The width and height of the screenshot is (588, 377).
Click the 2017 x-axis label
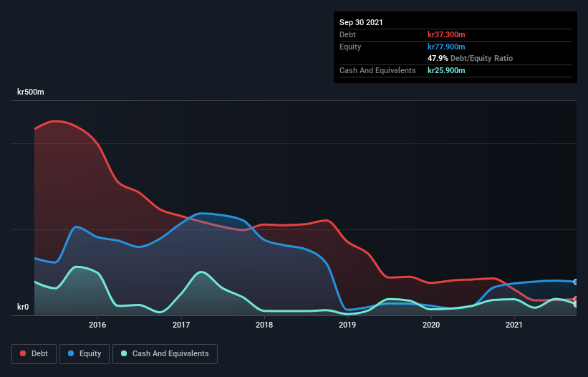pyautogui.click(x=181, y=325)
